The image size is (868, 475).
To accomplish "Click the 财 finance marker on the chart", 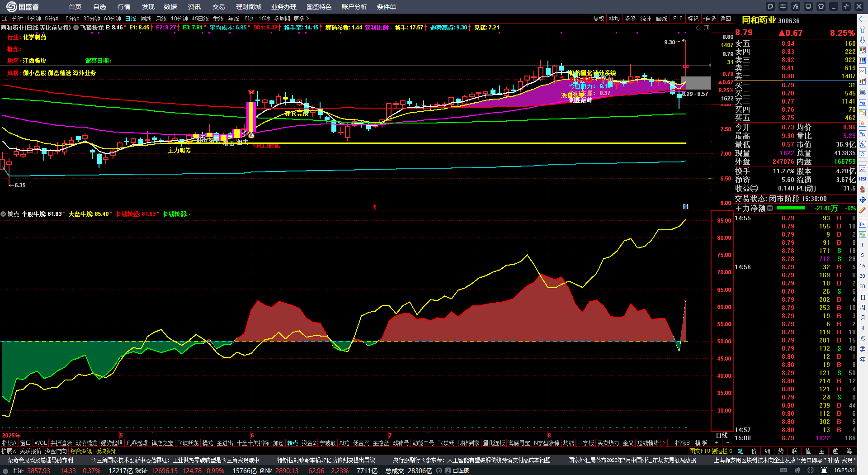I will (685, 207).
